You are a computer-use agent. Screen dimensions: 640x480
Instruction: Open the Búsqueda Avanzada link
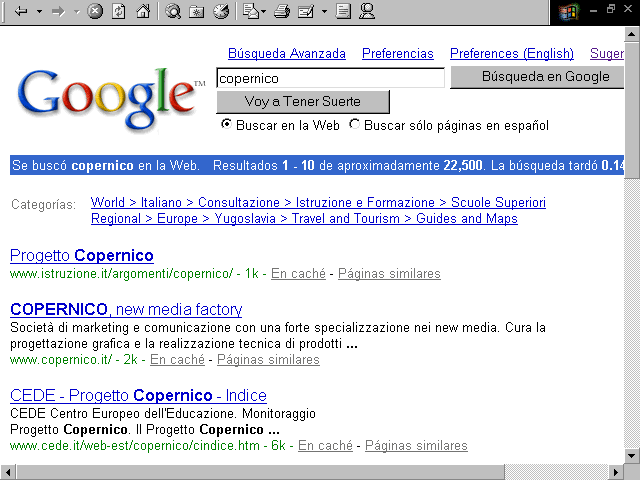pyautogui.click(x=287, y=53)
